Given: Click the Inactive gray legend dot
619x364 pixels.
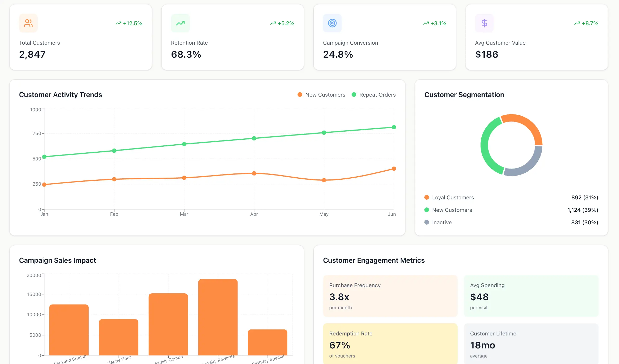Looking at the screenshot, I should click(427, 222).
